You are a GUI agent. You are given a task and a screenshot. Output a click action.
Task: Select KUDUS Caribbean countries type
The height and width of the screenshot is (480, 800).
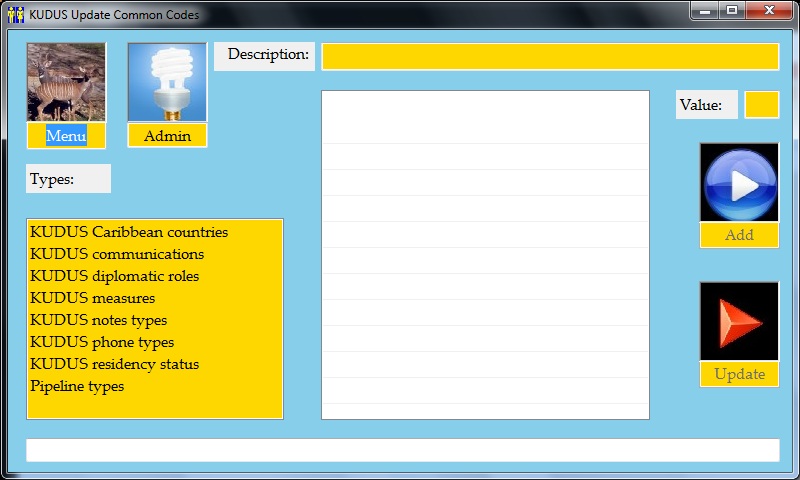[129, 232]
